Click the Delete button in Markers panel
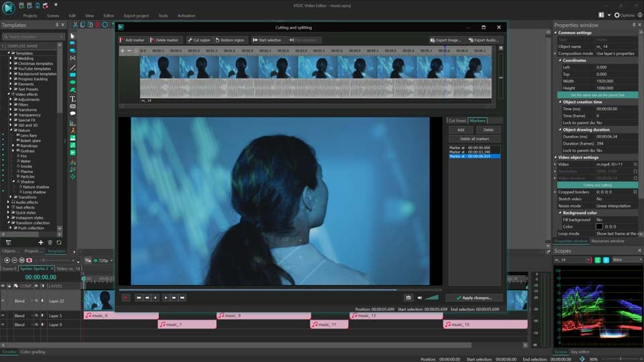Screen dimensions: 644x362 click(488, 129)
